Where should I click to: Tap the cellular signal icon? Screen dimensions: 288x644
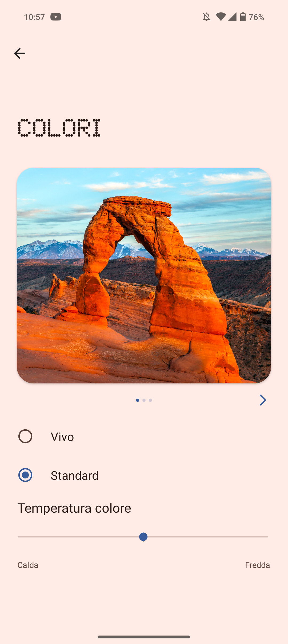tap(232, 17)
